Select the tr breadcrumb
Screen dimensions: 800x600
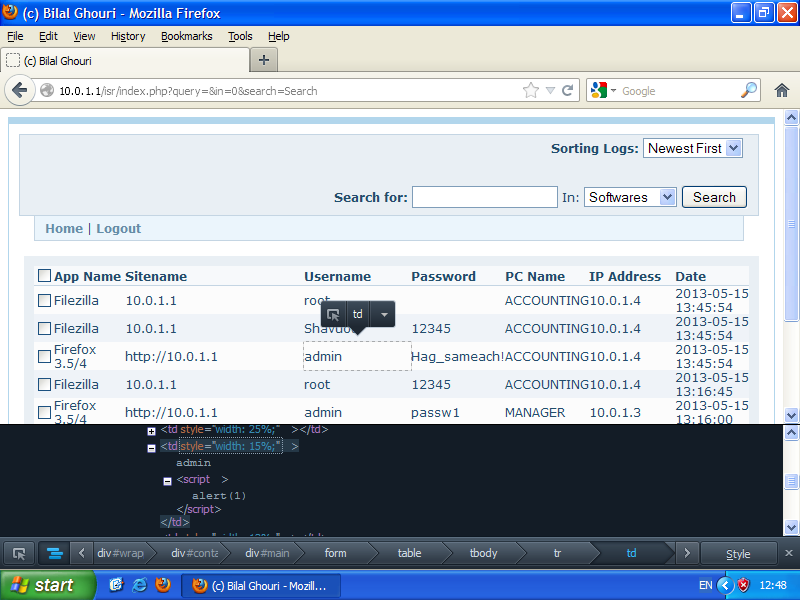coord(557,553)
